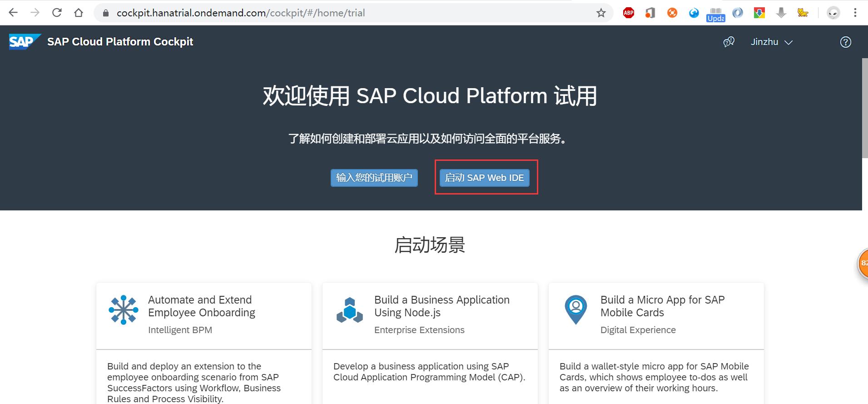
Task: Click the Update extension icon
Action: click(716, 15)
